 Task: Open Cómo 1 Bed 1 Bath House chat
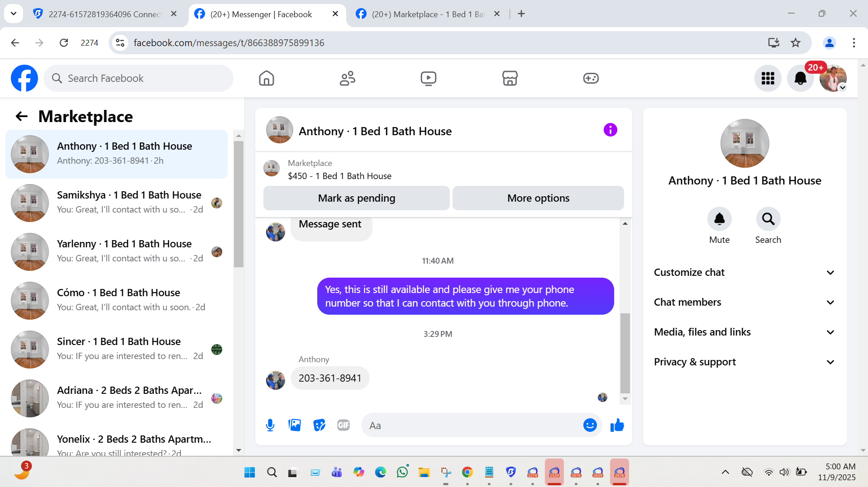117,300
